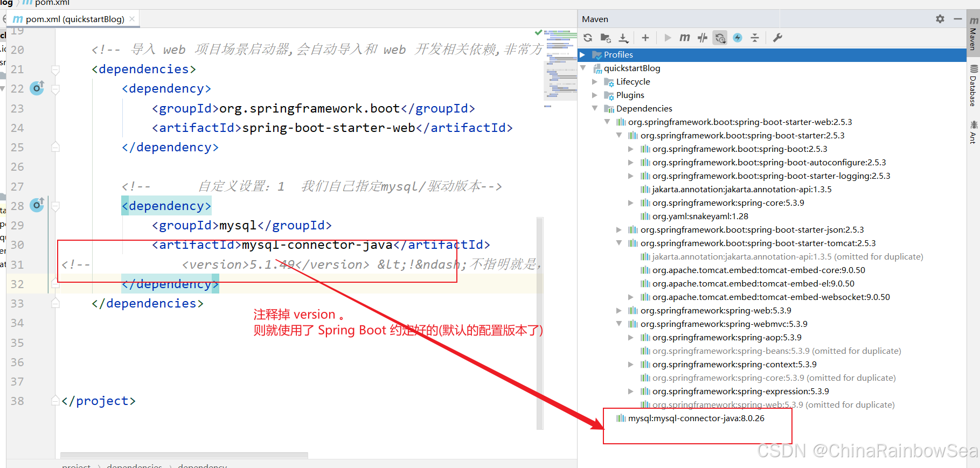This screenshot has height=468, width=980.
Task: Select jakarta.annotation-api:1.3.5 dependency row
Action: click(742, 190)
